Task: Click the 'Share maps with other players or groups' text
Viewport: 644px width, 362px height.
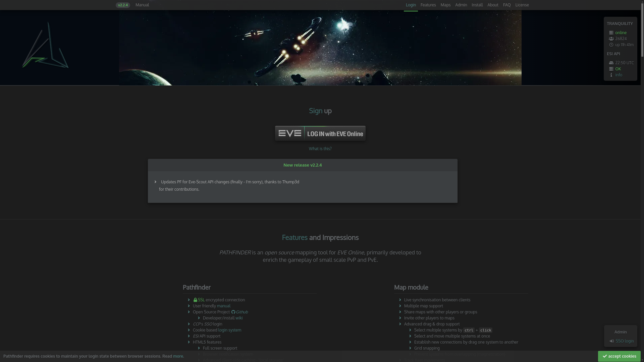Action: 440,312
